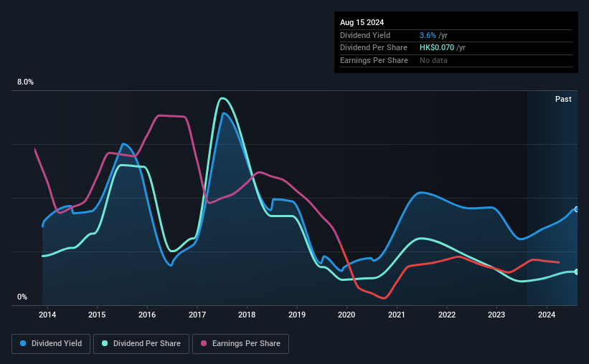
Task: Toggle the Earnings Per Share legend button
Action: point(240,344)
